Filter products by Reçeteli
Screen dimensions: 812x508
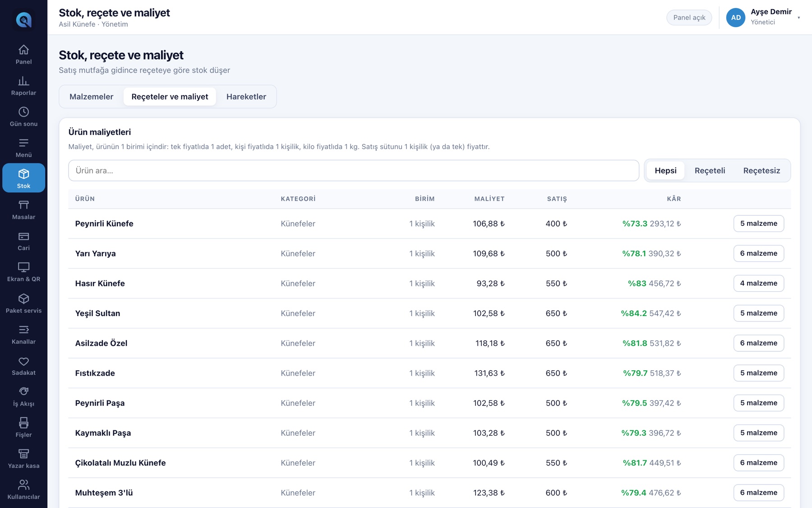710,171
